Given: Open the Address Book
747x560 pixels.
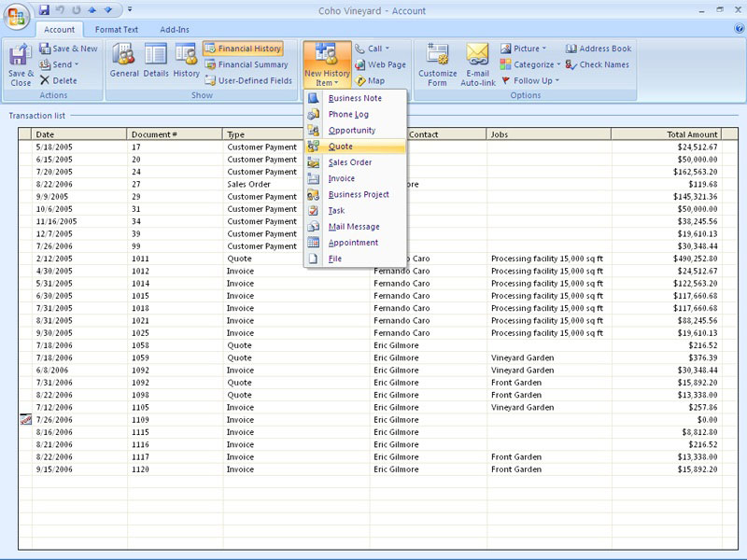Looking at the screenshot, I should point(599,49).
